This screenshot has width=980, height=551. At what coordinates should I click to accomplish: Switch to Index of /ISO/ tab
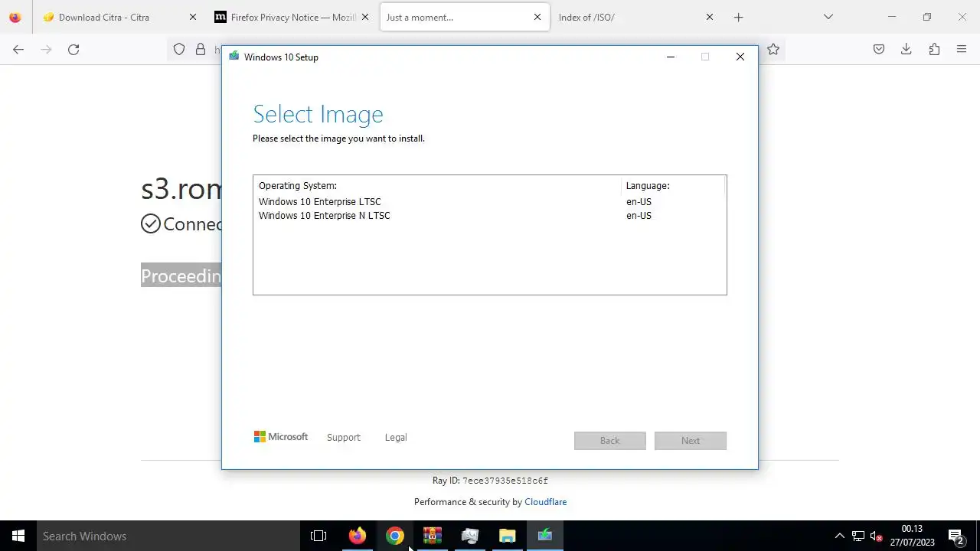click(x=637, y=17)
